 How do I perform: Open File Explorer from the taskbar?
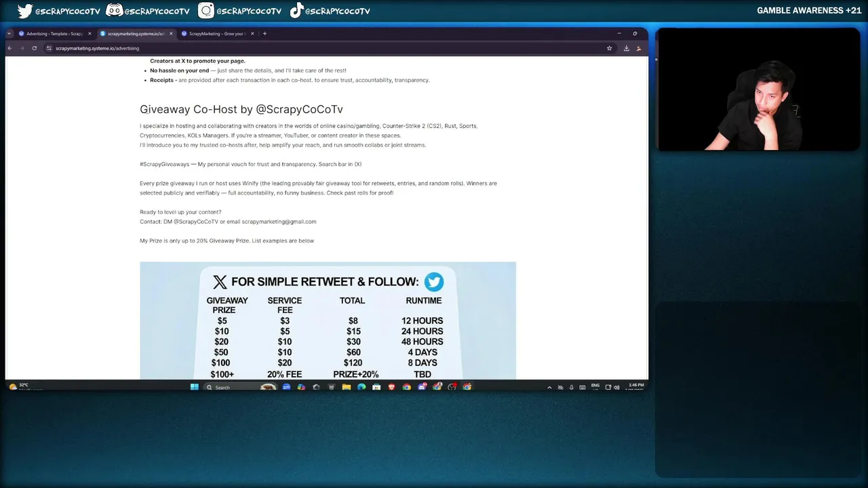pyautogui.click(x=347, y=387)
